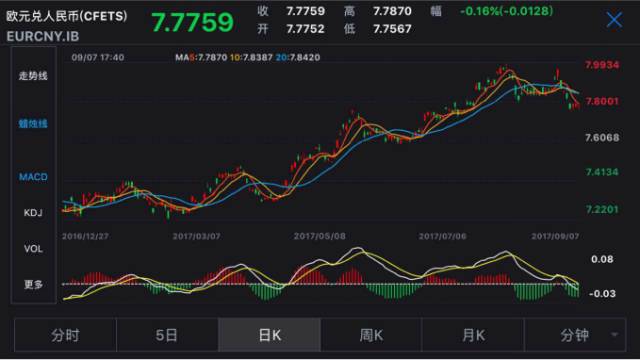Screen dimensions: 640x360
Task: Click the open price value 7.7752
Action: pos(305,29)
